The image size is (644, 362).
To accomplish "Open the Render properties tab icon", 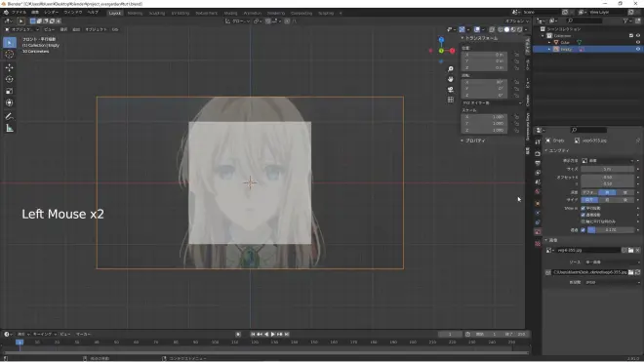I will (x=538, y=153).
